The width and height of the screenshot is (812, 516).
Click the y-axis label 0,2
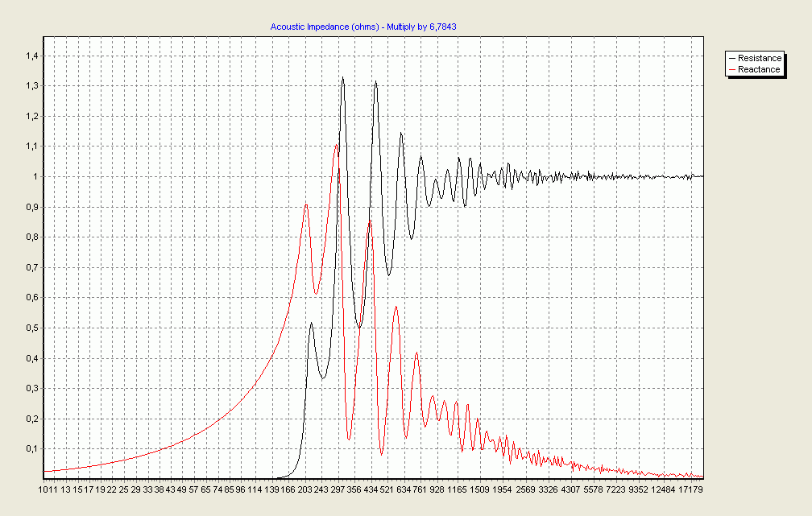[x=32, y=419]
